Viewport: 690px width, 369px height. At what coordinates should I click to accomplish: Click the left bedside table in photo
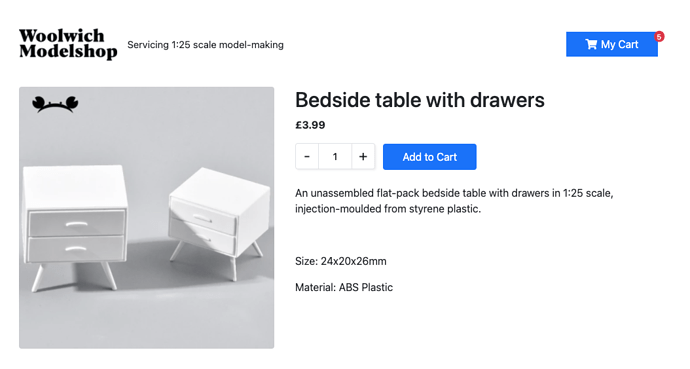pos(75,227)
